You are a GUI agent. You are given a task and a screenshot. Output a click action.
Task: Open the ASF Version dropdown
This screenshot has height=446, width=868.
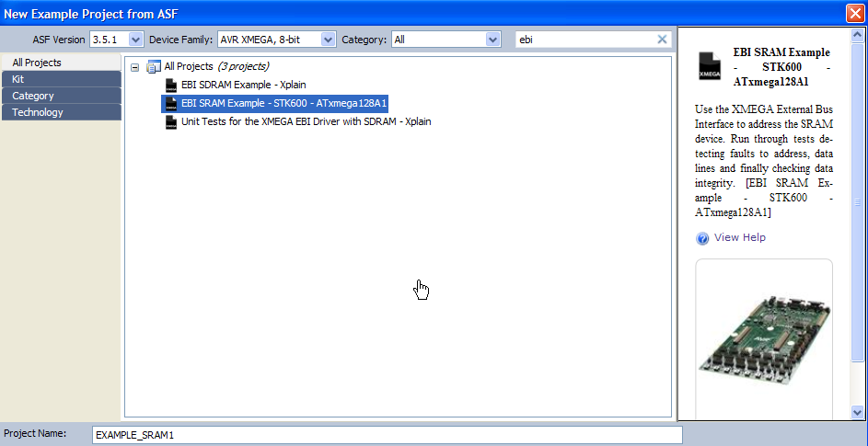135,40
